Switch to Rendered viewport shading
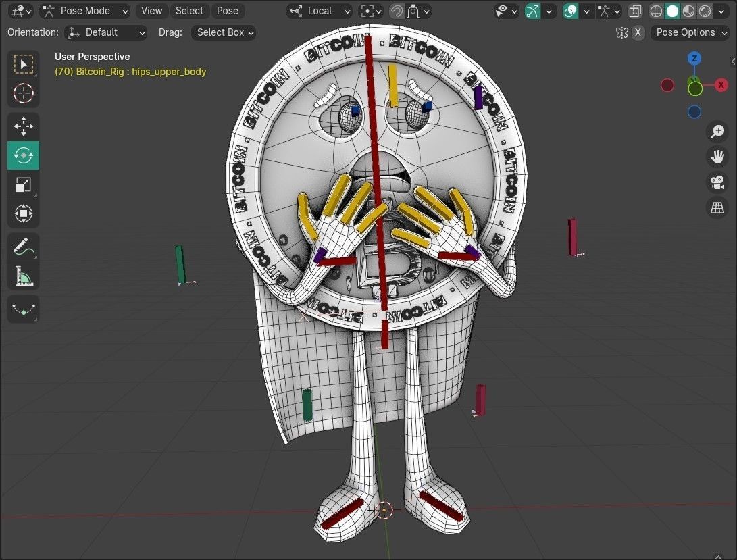 coord(705,11)
